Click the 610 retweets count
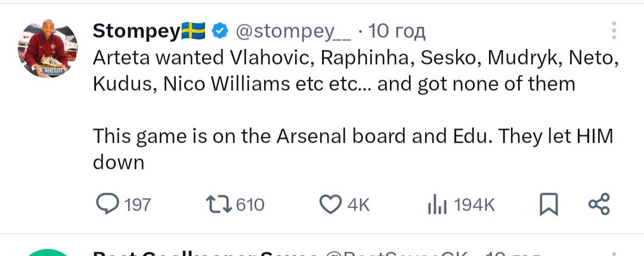 (250, 205)
